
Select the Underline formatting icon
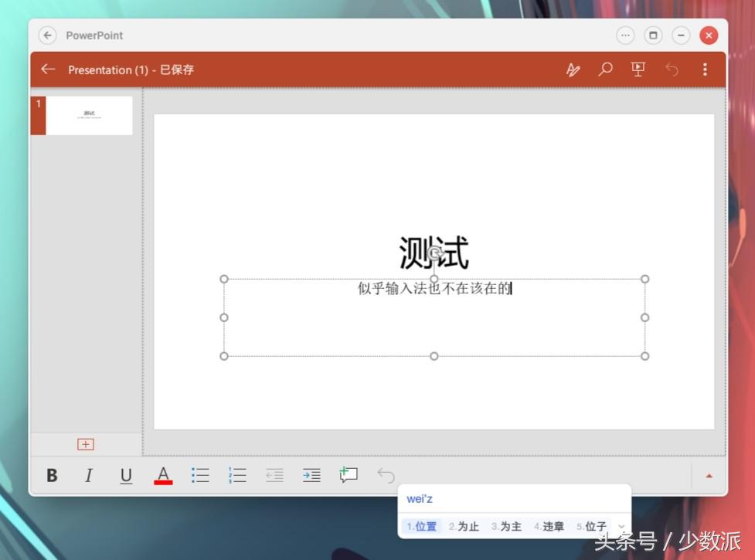point(125,475)
